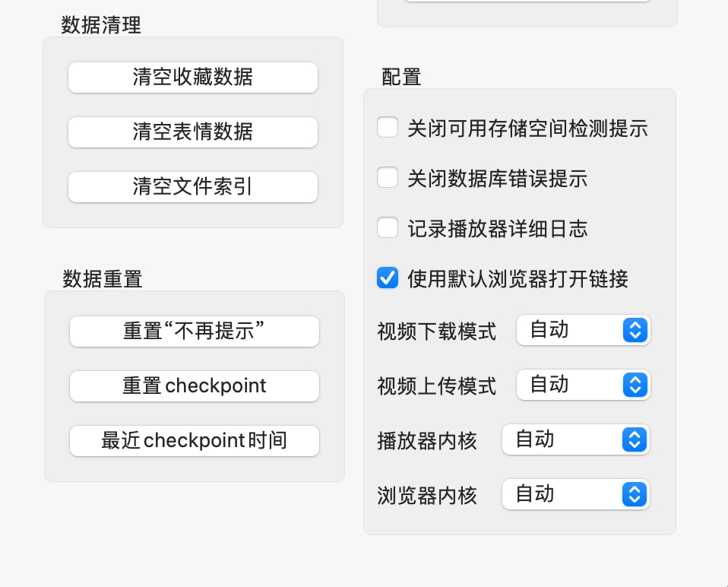Image resolution: width=728 pixels, height=587 pixels.
Task: Enable 记录播放器详细日志 checkbox
Action: tap(388, 227)
